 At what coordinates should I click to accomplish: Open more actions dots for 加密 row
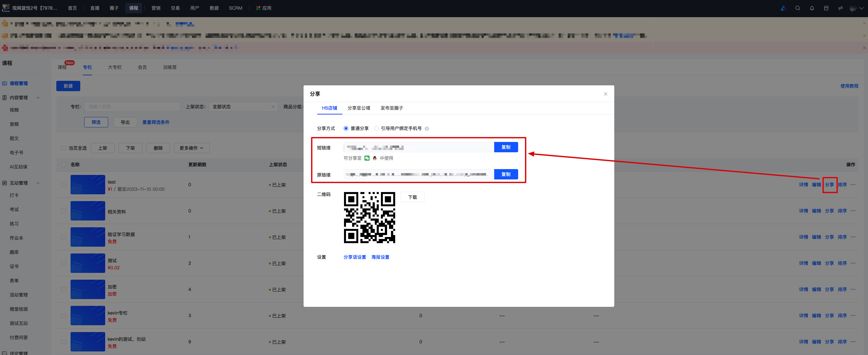click(853, 289)
